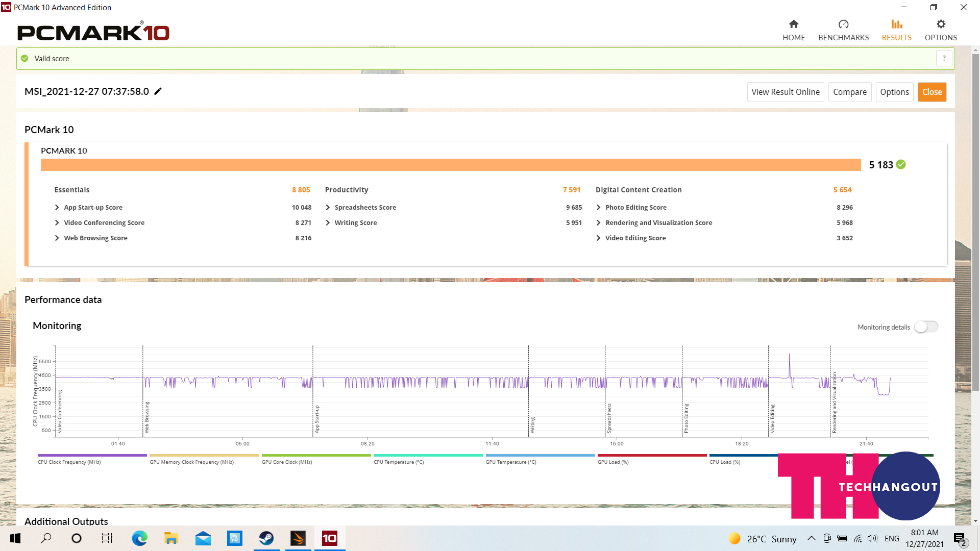Viewport: 980px width, 551px height.
Task: Open the BENCHMARKS tab
Action: tap(843, 31)
